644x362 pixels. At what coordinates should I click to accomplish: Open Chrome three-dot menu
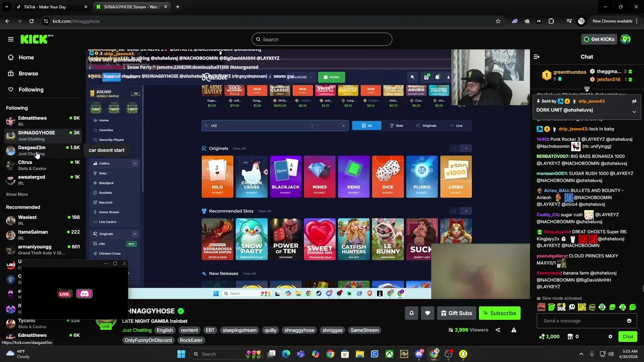pyautogui.click(x=635, y=21)
